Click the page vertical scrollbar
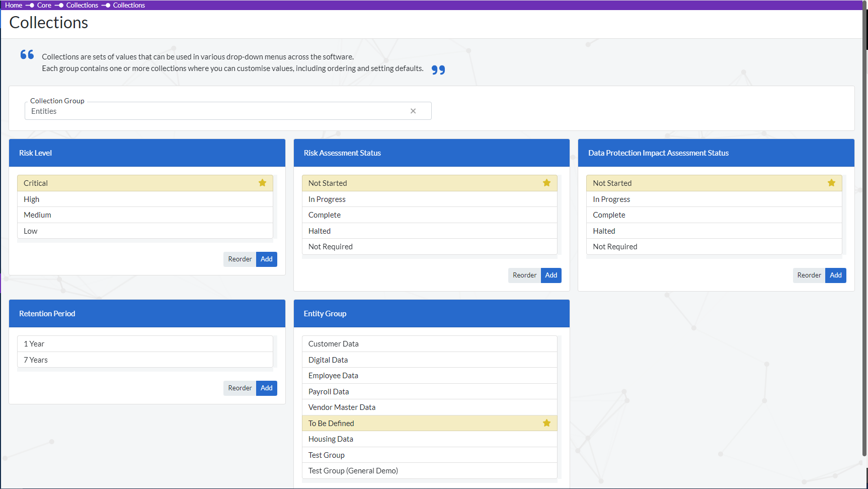This screenshot has width=868, height=489. [x=865, y=252]
